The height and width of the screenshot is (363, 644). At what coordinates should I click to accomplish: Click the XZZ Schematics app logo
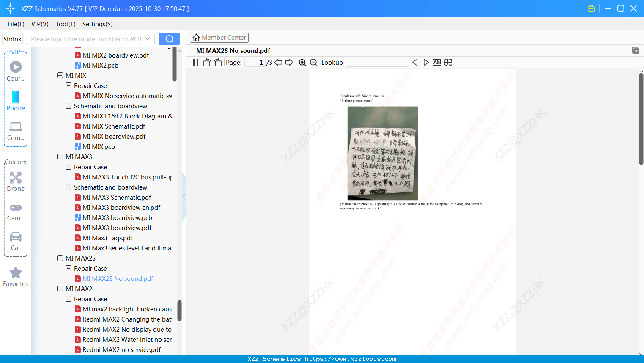[x=10, y=8]
